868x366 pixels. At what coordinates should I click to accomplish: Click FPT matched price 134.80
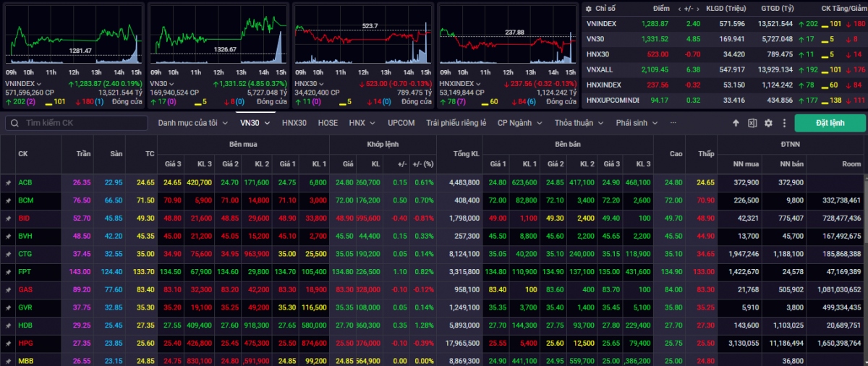343,271
